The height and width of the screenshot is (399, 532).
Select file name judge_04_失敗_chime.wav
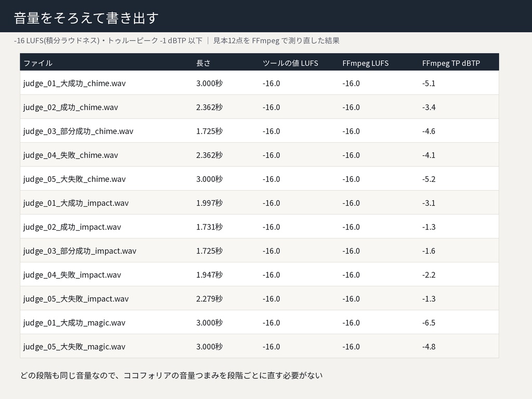71,155
